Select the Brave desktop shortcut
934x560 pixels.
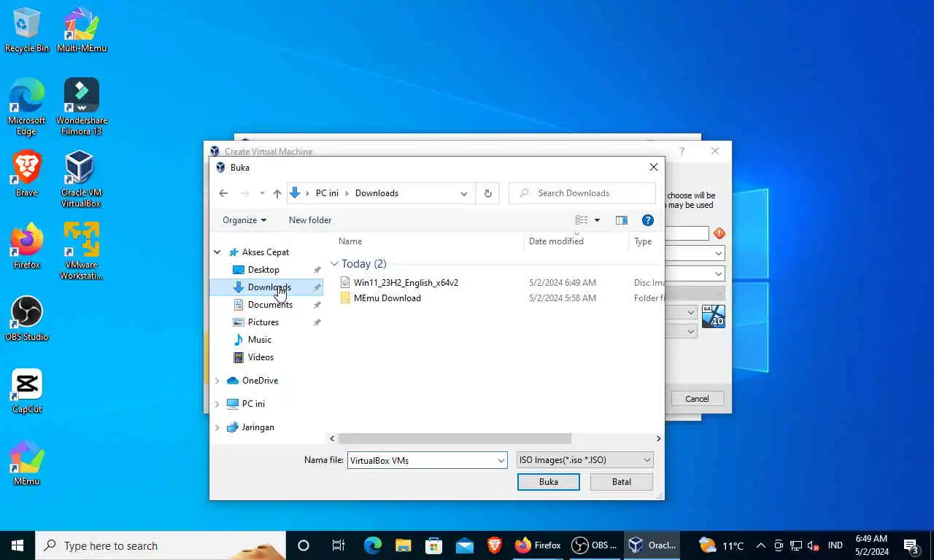(27, 174)
